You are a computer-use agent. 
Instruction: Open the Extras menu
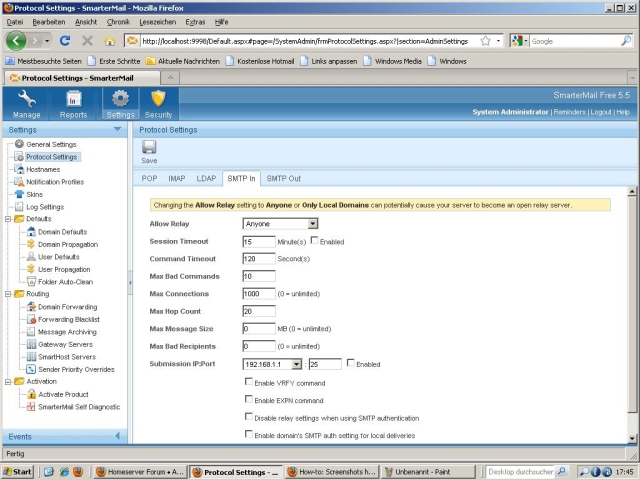point(195,22)
